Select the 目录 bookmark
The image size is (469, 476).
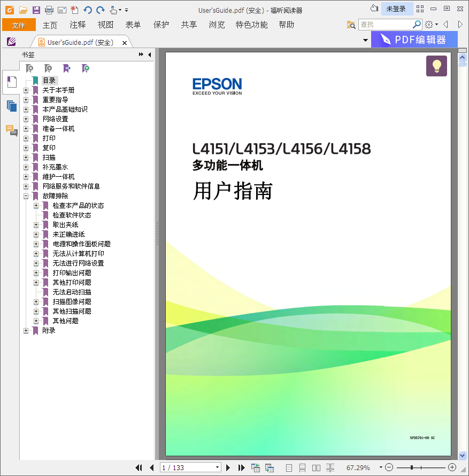pyautogui.click(x=49, y=81)
